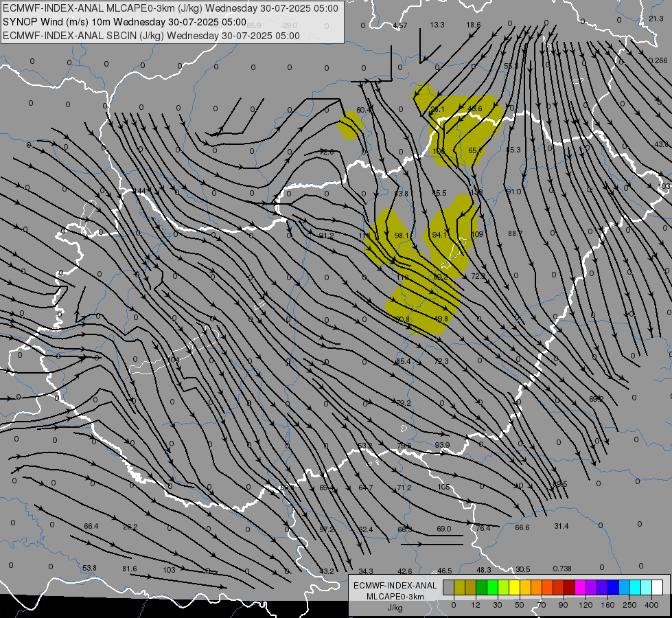The image size is (672, 618).
Task: Click the legend tick label '120'
Action: pos(586,605)
